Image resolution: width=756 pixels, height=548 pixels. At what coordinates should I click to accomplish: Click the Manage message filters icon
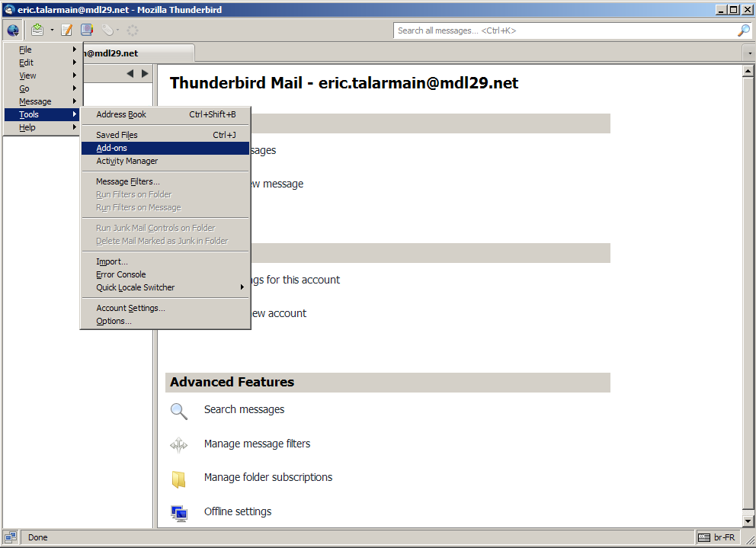click(x=179, y=445)
